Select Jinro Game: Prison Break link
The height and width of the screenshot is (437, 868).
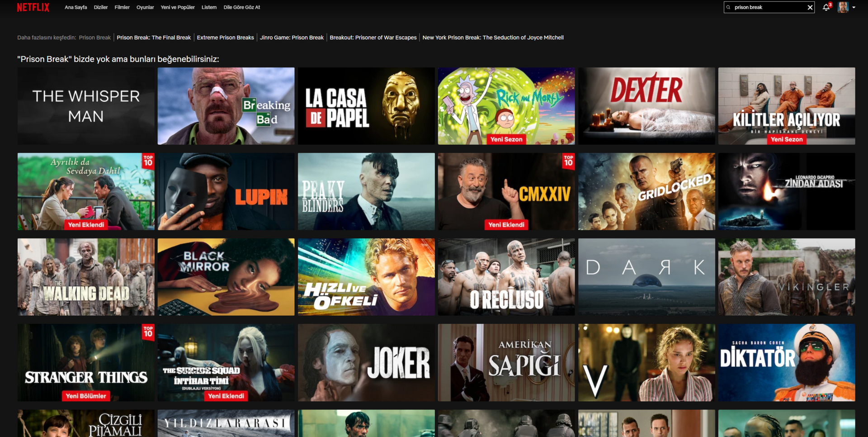pos(292,38)
